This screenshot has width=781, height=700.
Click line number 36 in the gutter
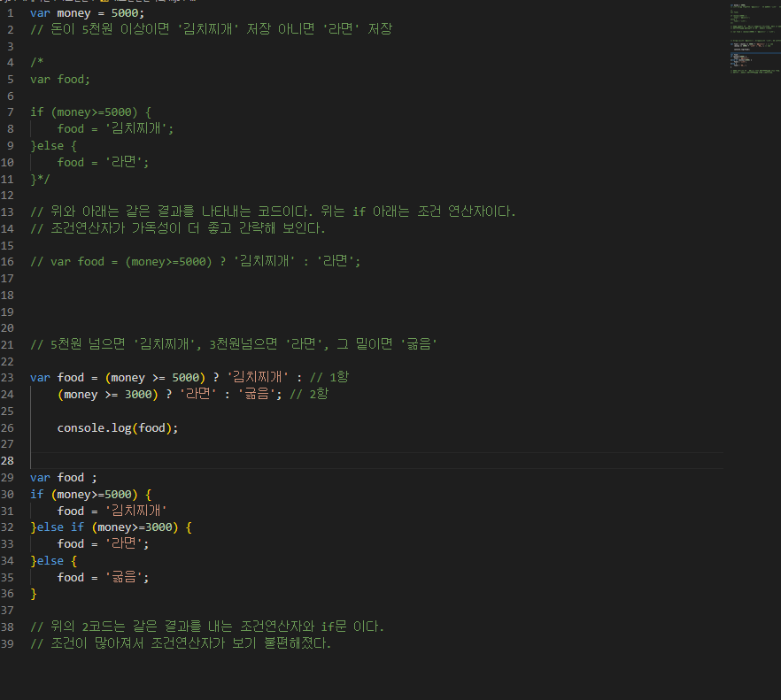tap(7, 594)
